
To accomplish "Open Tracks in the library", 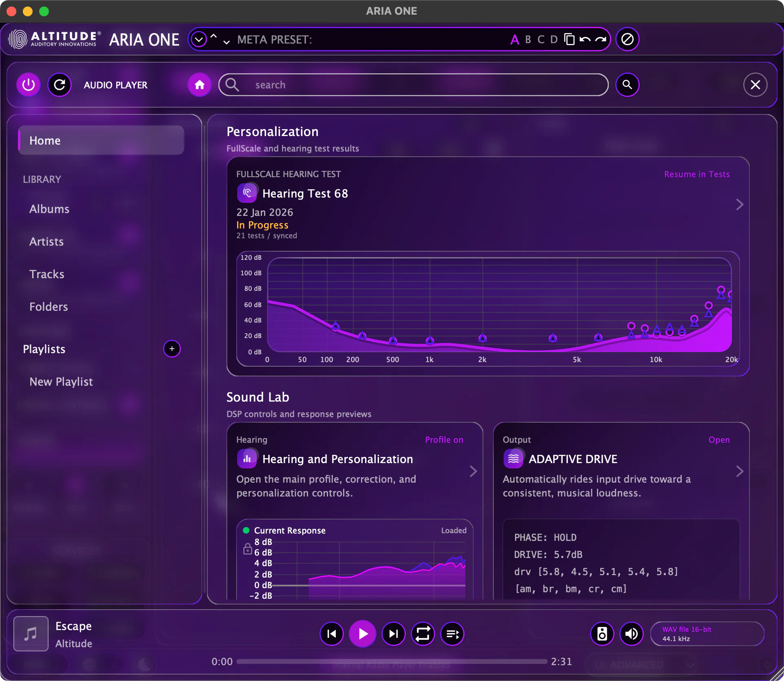I will point(47,274).
